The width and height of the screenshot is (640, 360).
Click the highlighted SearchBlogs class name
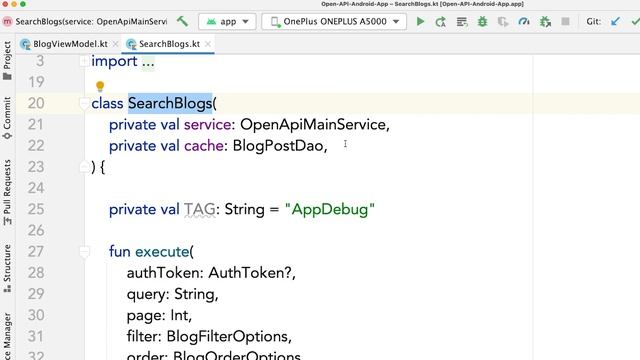[x=170, y=104]
